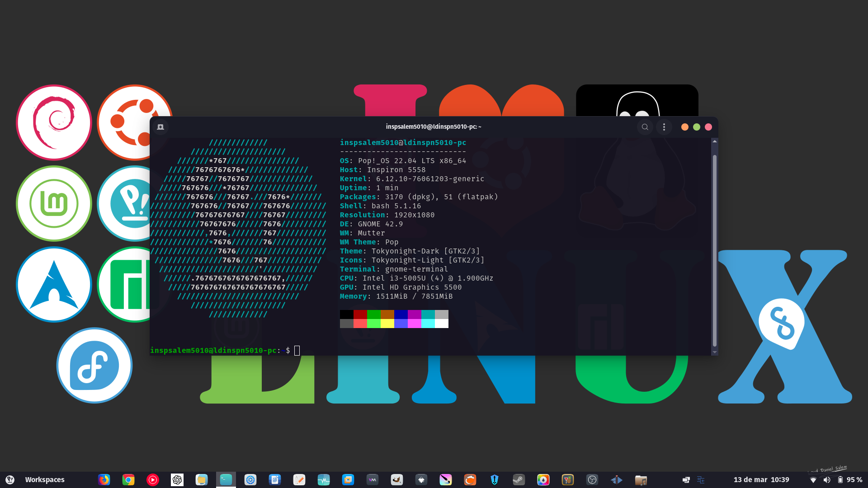Open the ChatGPT app icon
The image size is (868, 488).
[x=177, y=480]
